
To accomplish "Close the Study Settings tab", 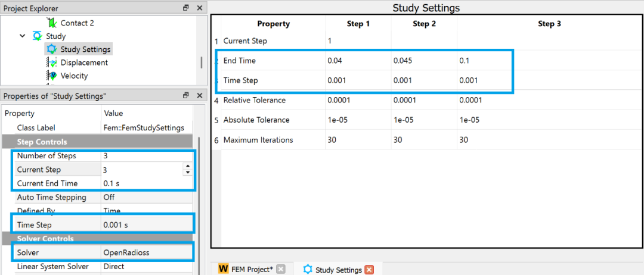I will pos(369,270).
